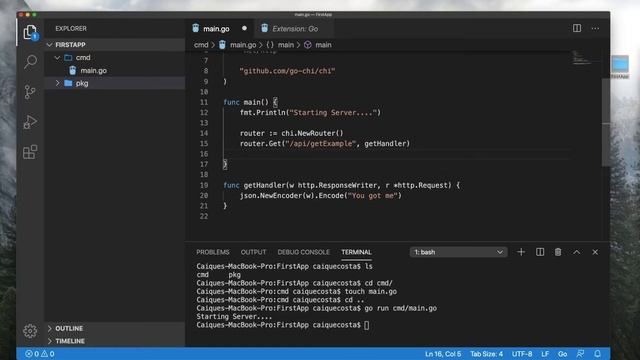Open the Explorer view in activity bar
Screen dimensions: 640x360
coord(30,32)
